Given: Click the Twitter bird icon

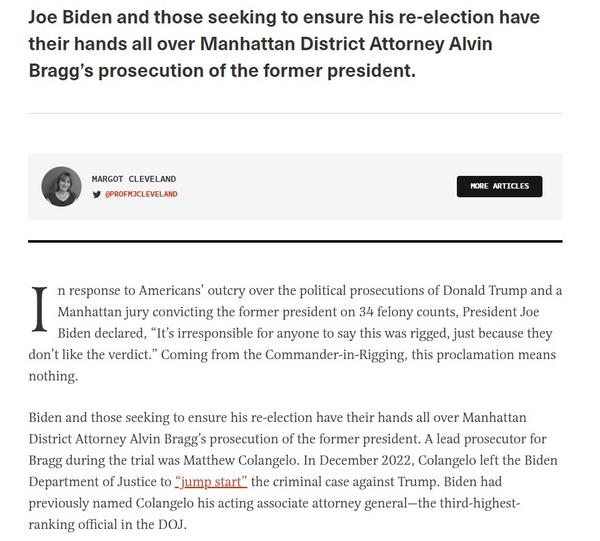Looking at the screenshot, I should [x=96, y=194].
